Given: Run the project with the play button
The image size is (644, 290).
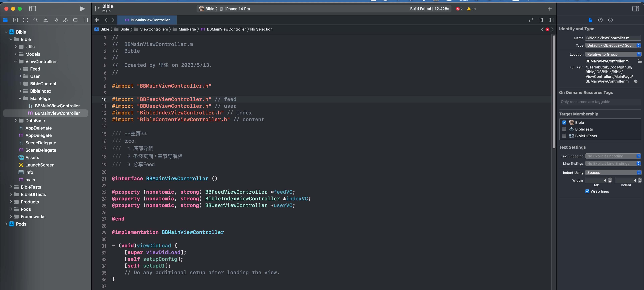Looking at the screenshot, I should pos(82,9).
